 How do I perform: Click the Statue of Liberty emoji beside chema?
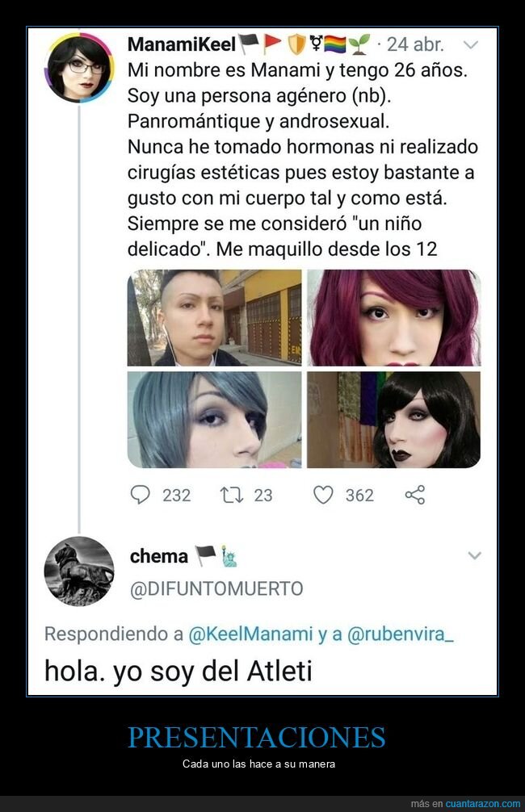[x=229, y=556]
